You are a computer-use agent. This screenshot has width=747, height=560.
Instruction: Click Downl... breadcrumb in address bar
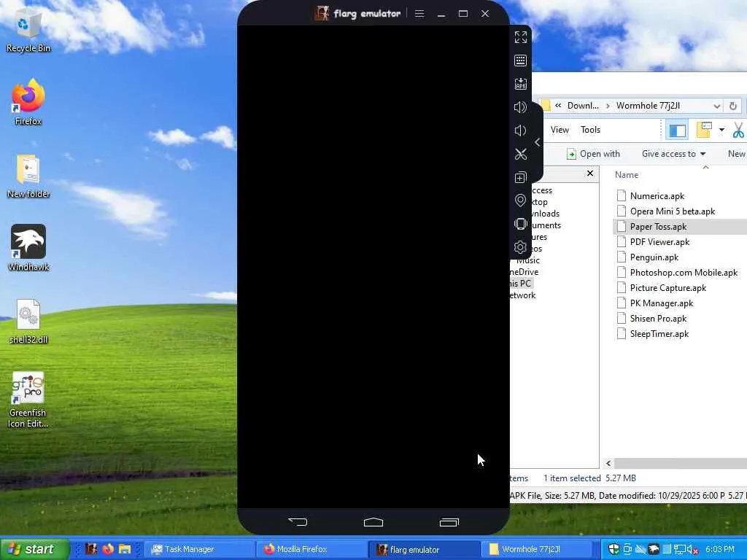[583, 106]
